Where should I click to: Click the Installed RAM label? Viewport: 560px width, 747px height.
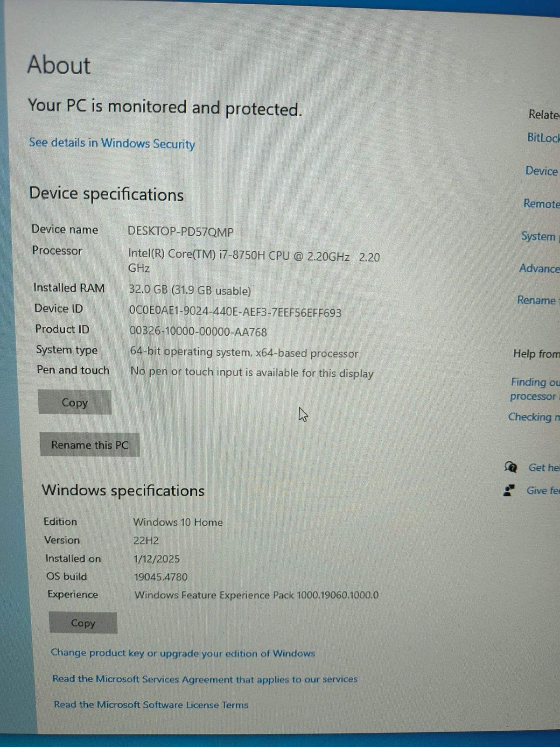[x=69, y=288]
